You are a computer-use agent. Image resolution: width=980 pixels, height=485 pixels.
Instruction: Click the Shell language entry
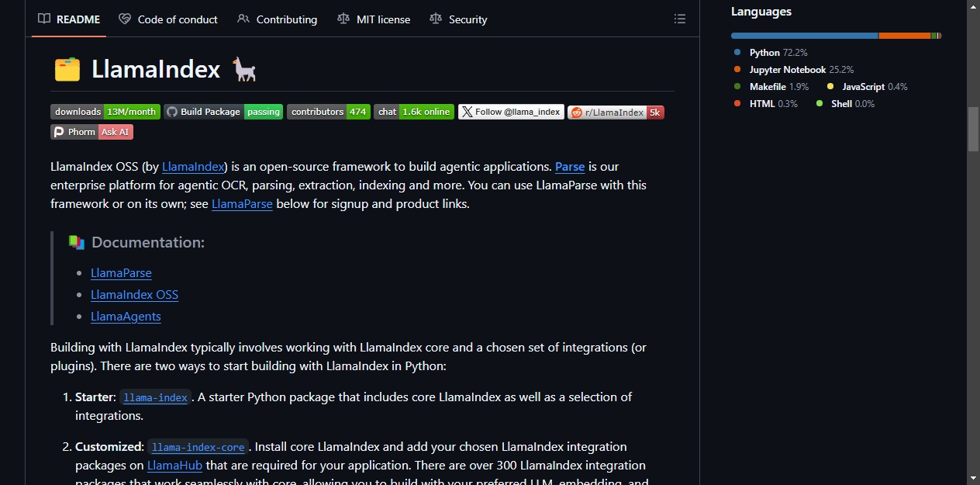pyautogui.click(x=844, y=104)
